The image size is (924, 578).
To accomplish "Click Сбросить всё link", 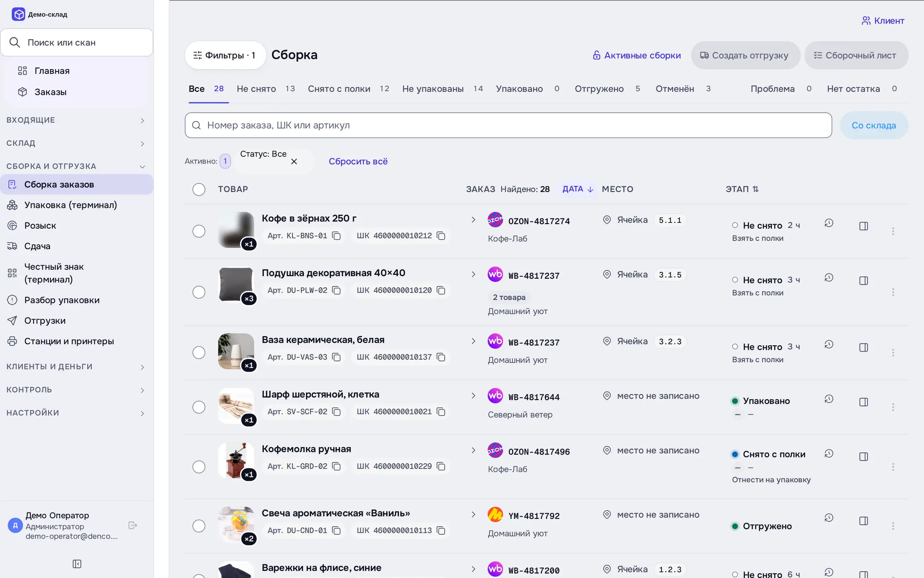I will (358, 161).
